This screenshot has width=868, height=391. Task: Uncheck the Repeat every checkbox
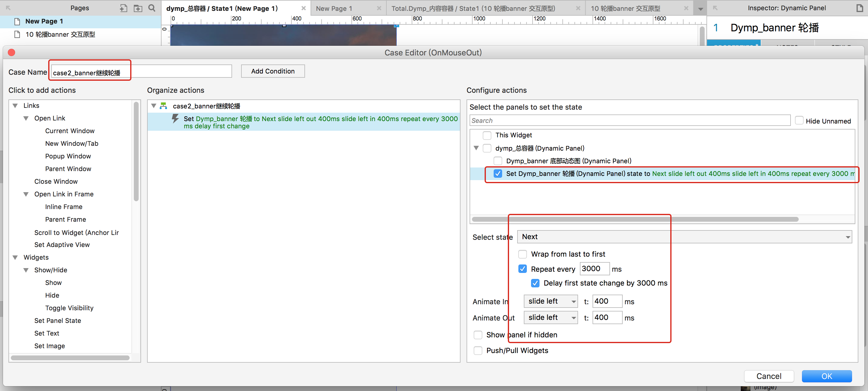click(x=523, y=269)
